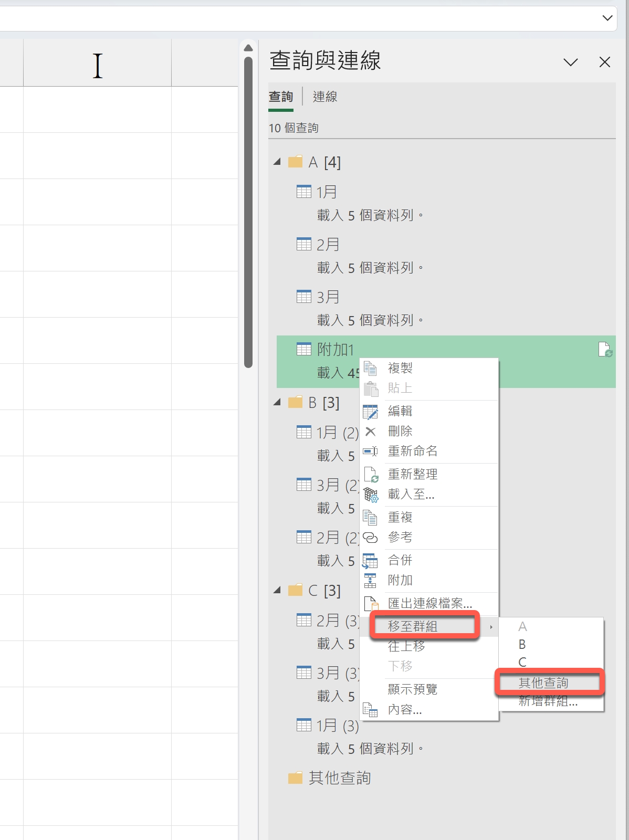
Task: Select the 2月 (2) query in group B
Action: coord(338,538)
